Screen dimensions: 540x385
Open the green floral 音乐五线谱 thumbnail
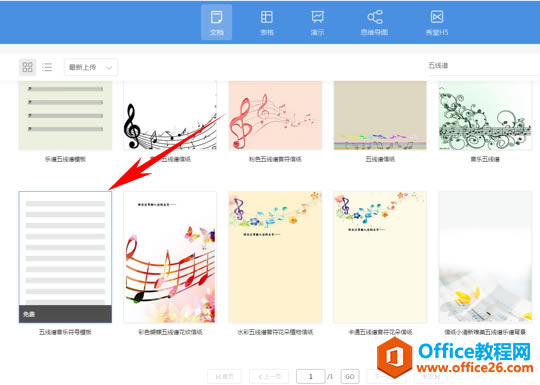[485, 116]
